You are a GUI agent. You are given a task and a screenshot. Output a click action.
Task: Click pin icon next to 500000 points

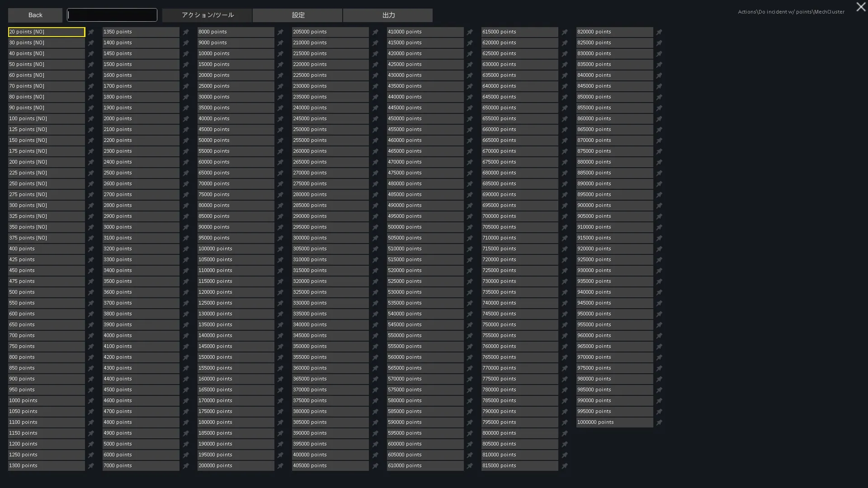470,227
